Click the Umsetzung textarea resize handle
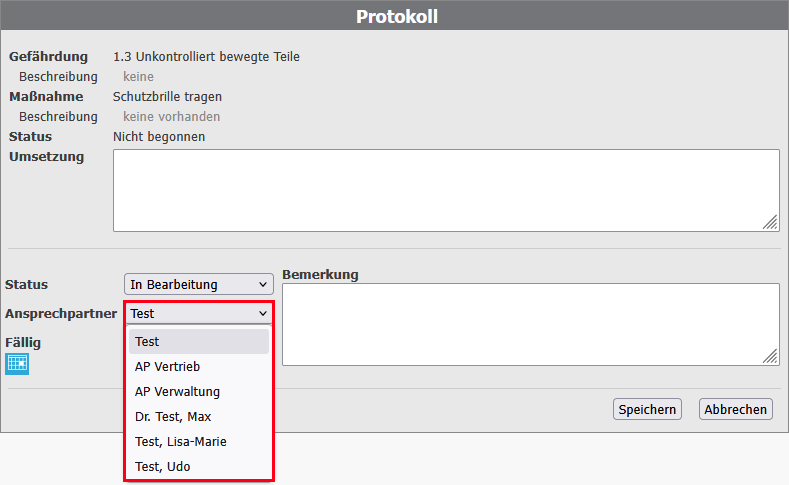Image resolution: width=789 pixels, height=485 pixels. click(770, 222)
